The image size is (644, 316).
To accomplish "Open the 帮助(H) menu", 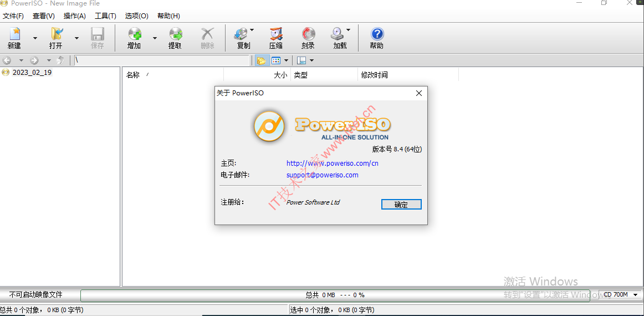I will (168, 16).
